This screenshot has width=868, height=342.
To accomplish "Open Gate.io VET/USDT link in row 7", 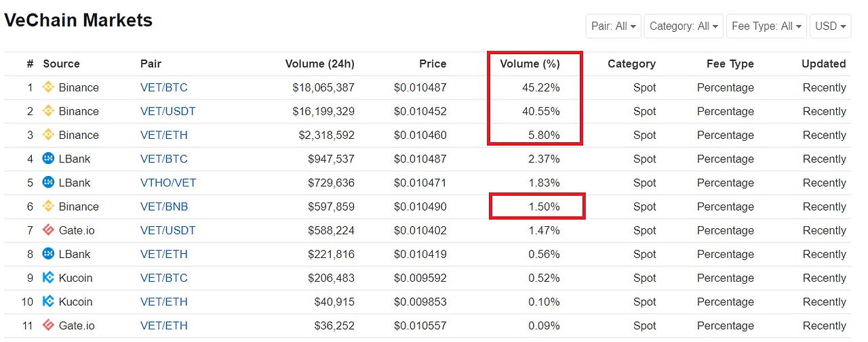I will [167, 230].
